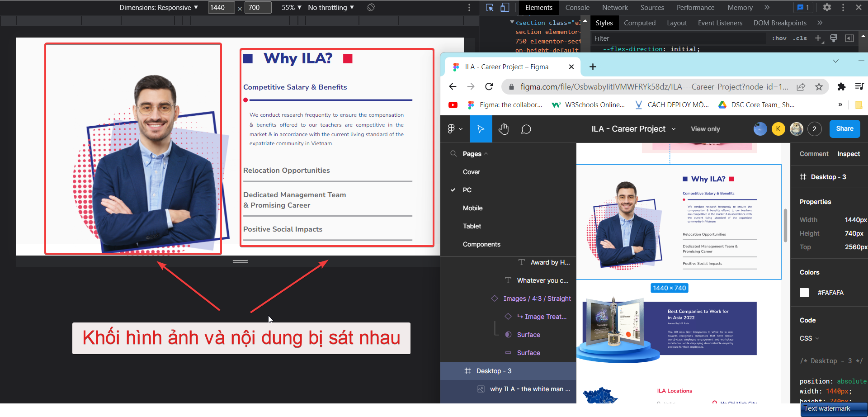
Task: Open the Sources tab in DevTools
Action: [652, 7]
